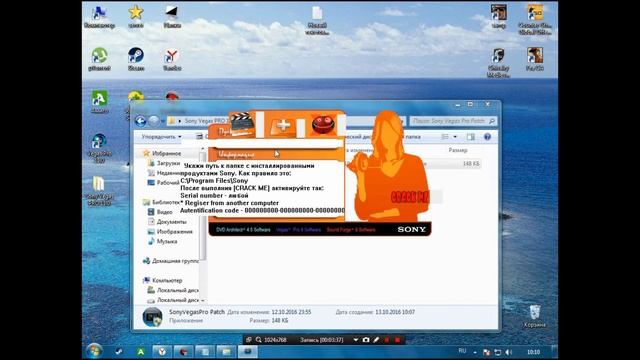Select the Vegas Pro desktop shortcut
The width and height of the screenshot is (640, 360).
tap(99, 148)
